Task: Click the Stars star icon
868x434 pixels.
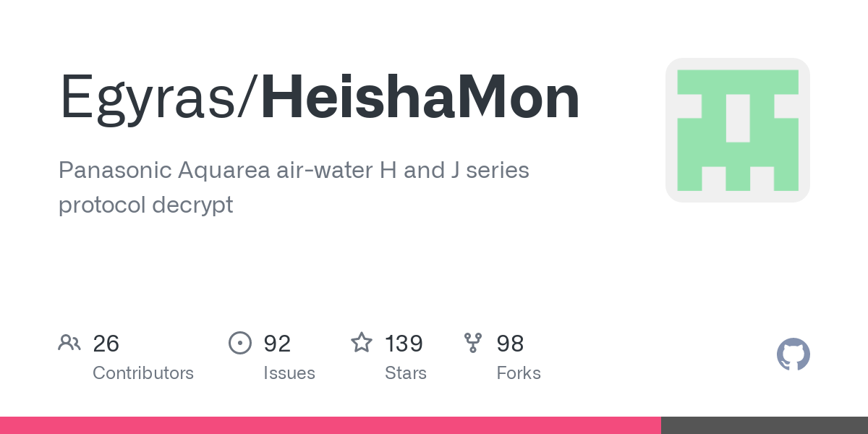Action: [362, 342]
